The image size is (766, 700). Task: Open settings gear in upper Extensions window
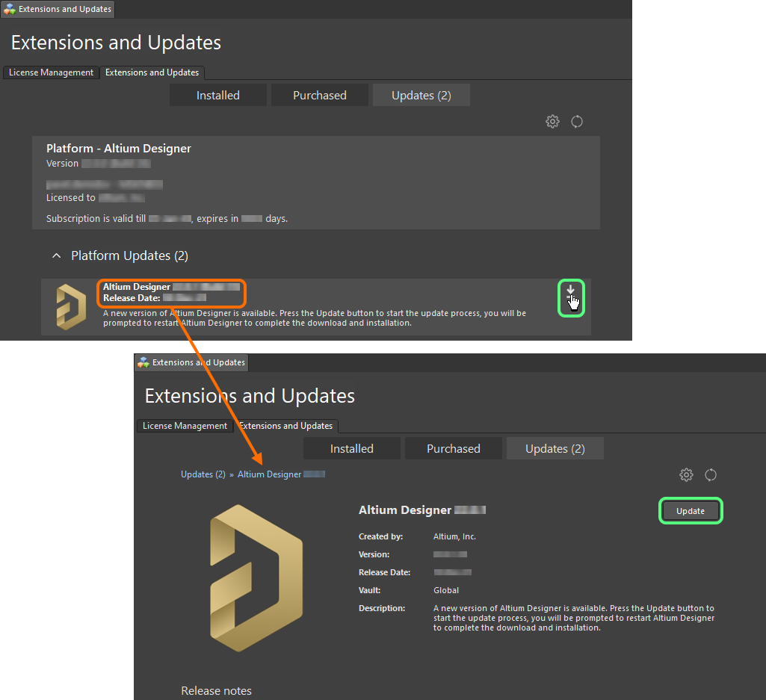[552, 122]
